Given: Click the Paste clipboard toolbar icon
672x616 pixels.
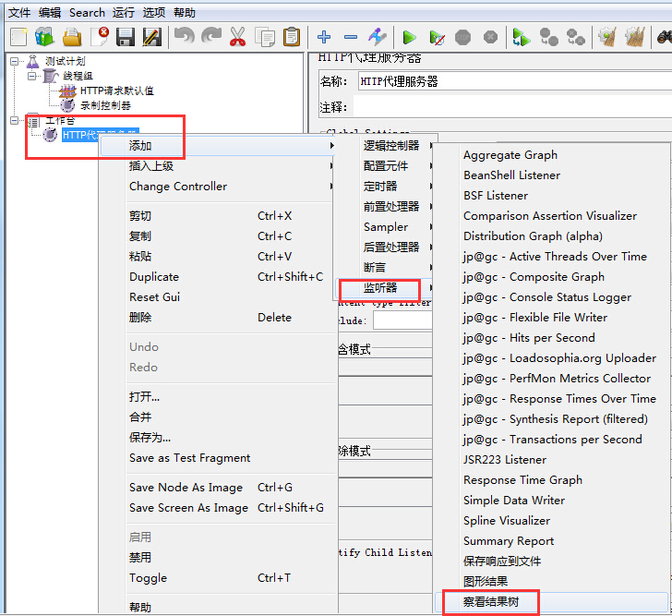Looking at the screenshot, I should click(x=292, y=37).
